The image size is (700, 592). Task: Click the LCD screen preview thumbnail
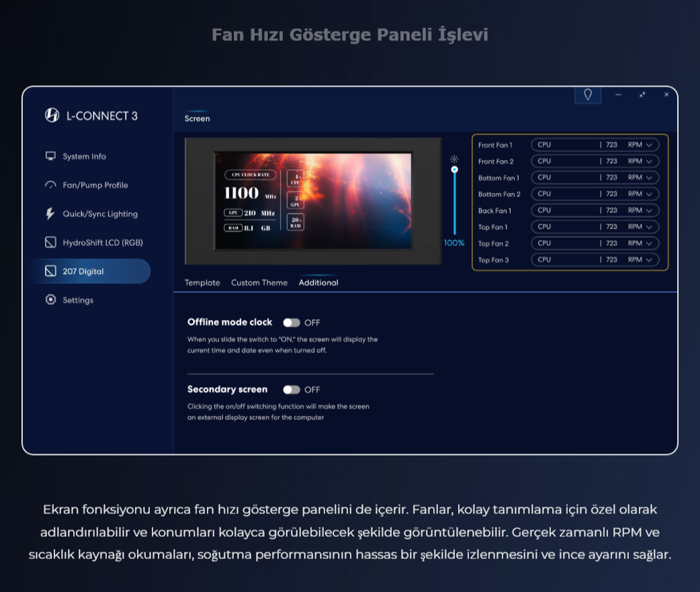point(314,201)
